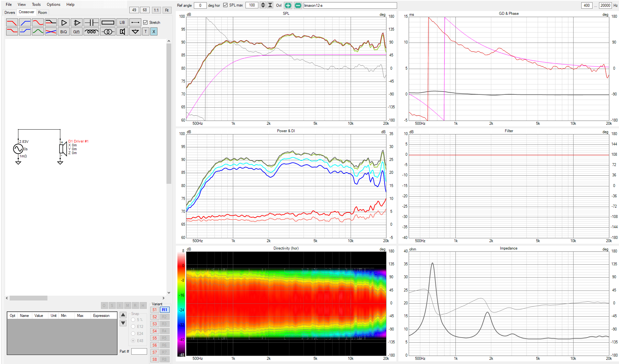Select the transformer component icon
This screenshot has height=364, width=619.
[x=108, y=32]
